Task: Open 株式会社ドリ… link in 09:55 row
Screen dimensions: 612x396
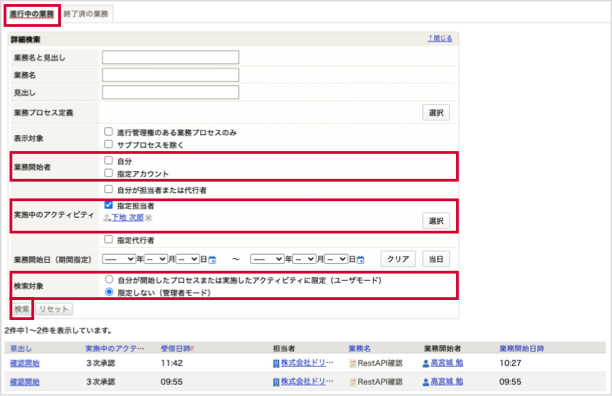Action: pyautogui.click(x=307, y=382)
